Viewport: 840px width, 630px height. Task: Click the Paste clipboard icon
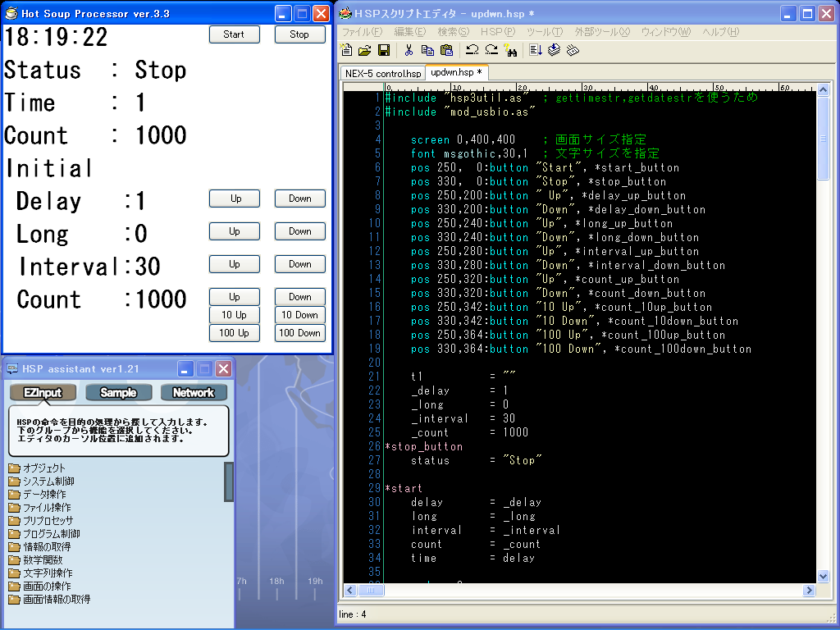445,51
